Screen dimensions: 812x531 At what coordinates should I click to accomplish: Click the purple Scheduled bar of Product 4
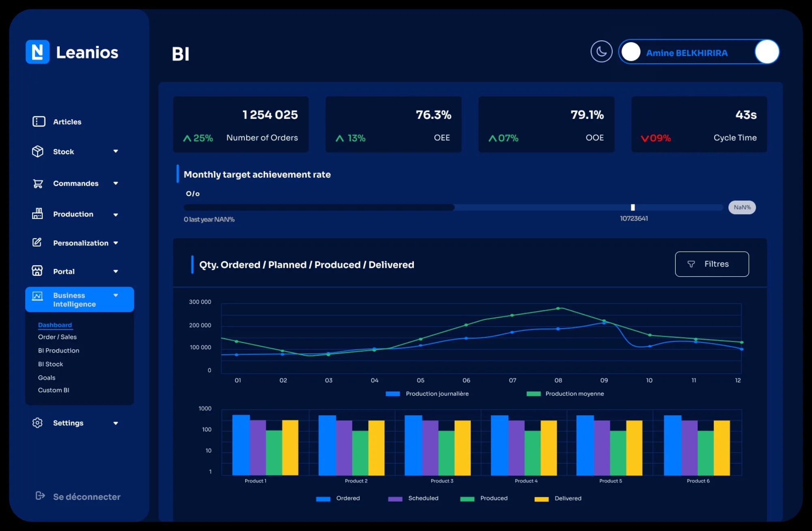(516, 447)
